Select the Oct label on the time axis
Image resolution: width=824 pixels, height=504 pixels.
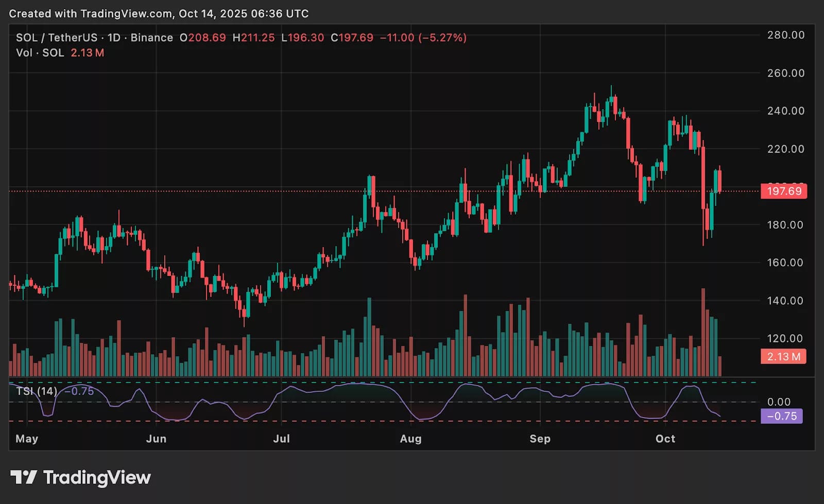[x=665, y=439]
